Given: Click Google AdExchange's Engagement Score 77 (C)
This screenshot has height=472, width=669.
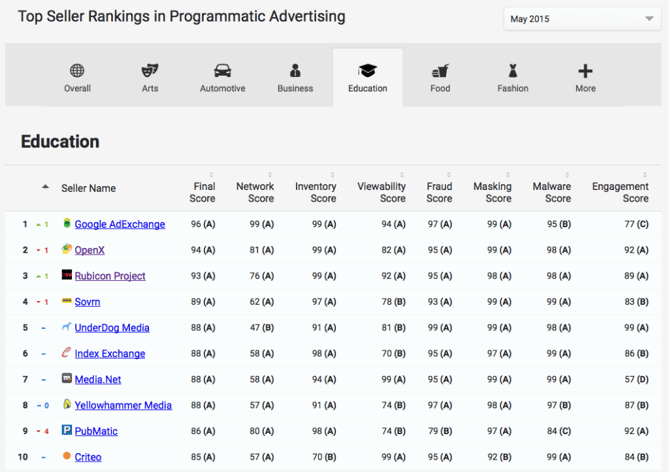Looking at the screenshot, I should (x=636, y=224).
